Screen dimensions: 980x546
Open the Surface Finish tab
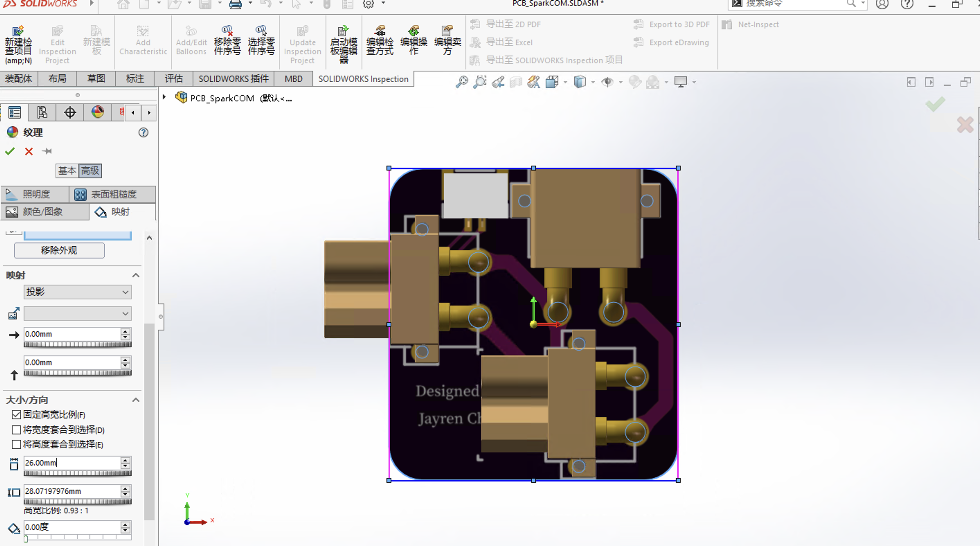113,194
